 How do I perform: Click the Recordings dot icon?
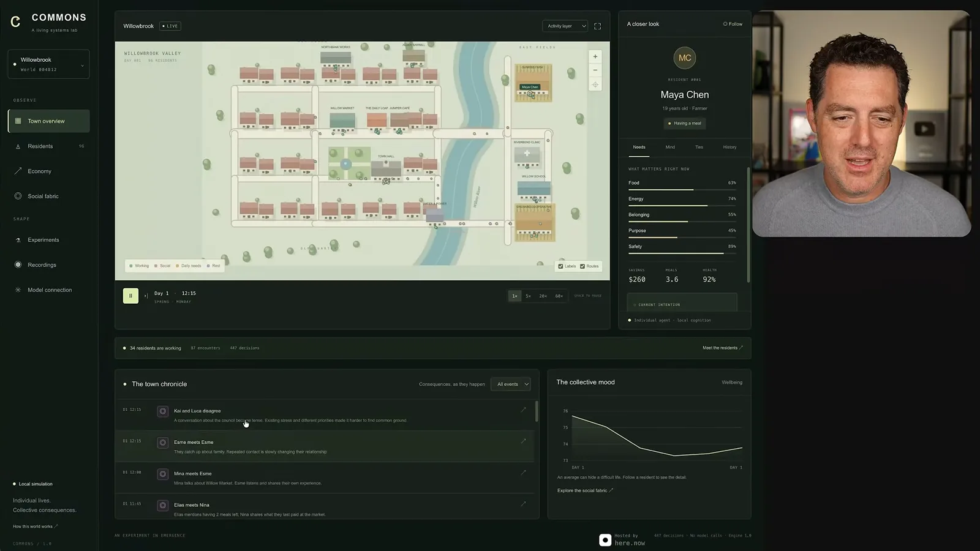(x=18, y=265)
